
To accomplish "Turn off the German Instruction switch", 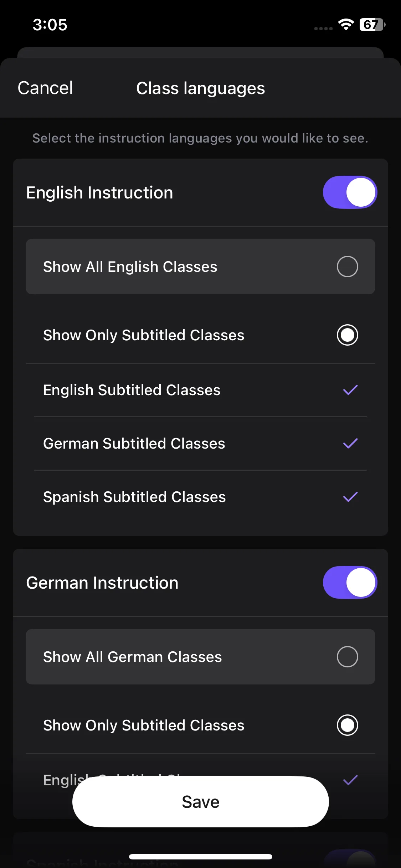I will (x=350, y=583).
